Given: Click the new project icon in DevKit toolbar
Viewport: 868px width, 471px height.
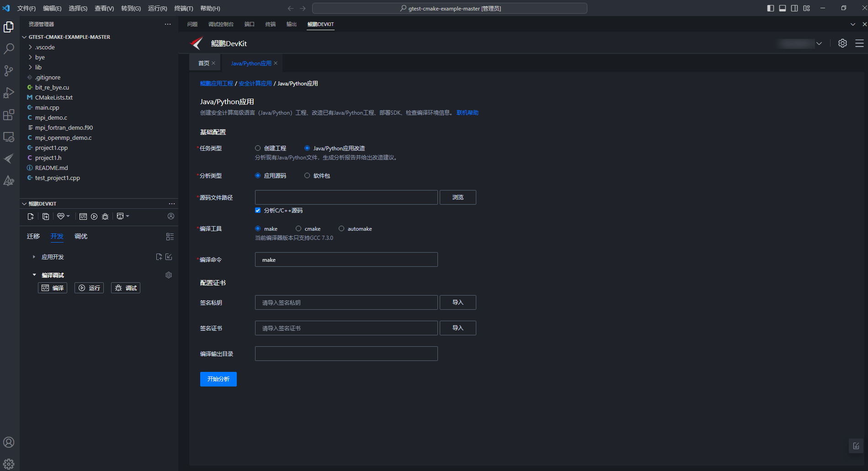Looking at the screenshot, I should pos(31,217).
